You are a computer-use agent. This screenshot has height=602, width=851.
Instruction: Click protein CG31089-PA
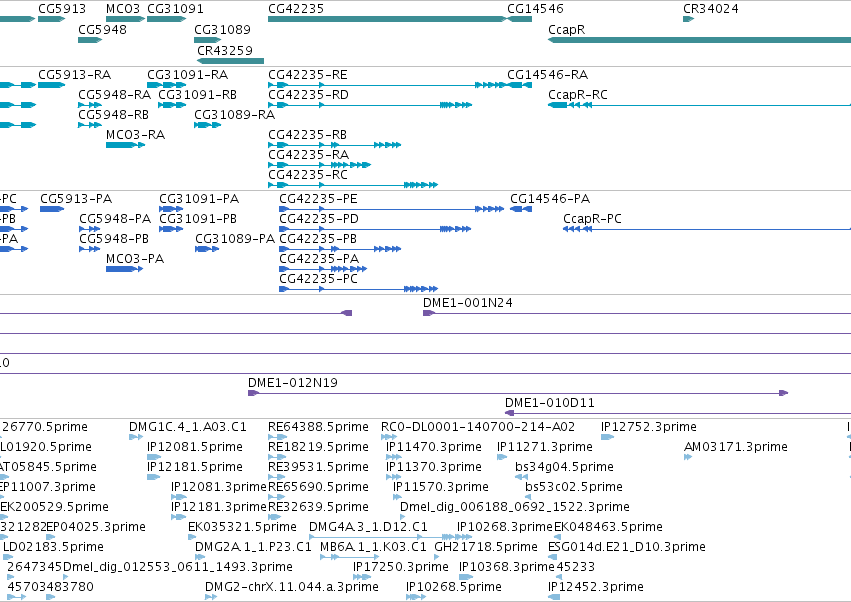tap(207, 249)
